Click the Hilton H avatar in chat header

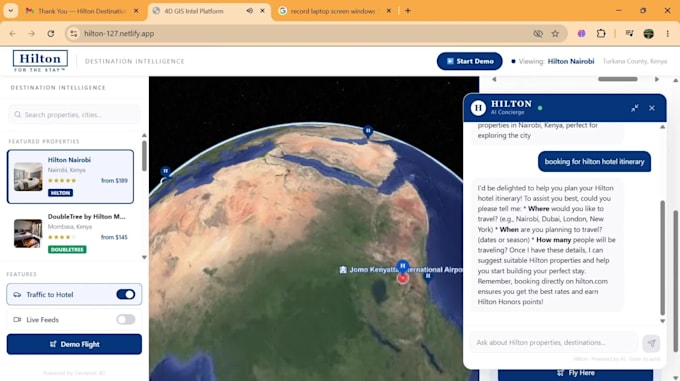click(478, 108)
